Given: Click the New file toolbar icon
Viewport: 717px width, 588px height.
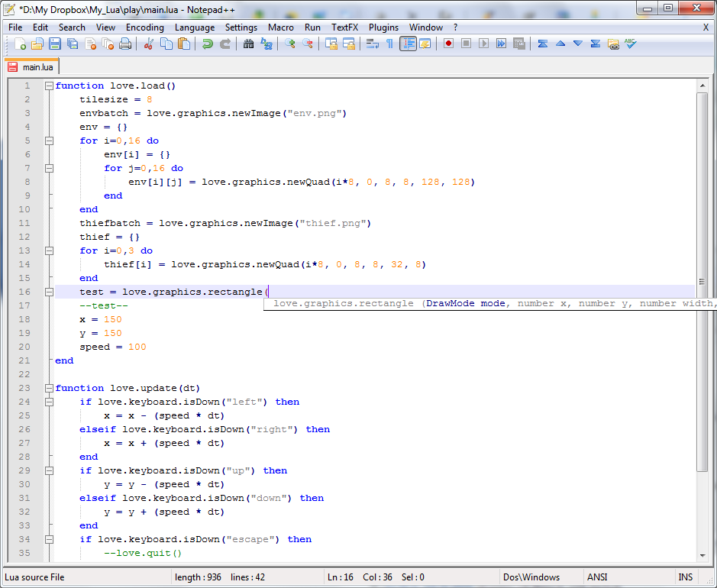Looking at the screenshot, I should coord(20,44).
